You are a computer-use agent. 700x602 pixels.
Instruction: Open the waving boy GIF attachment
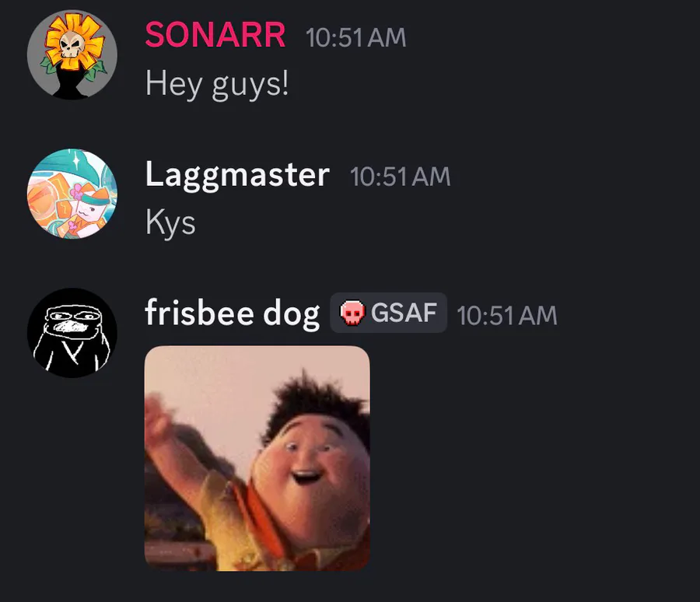pos(257,458)
